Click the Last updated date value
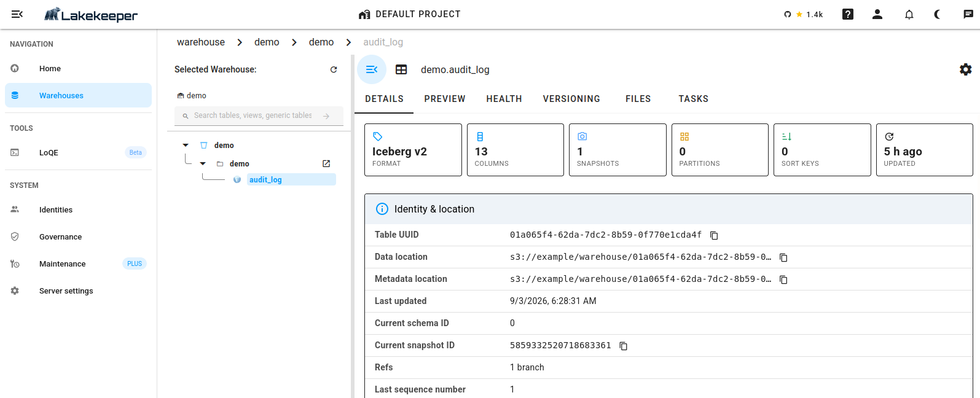 553,301
